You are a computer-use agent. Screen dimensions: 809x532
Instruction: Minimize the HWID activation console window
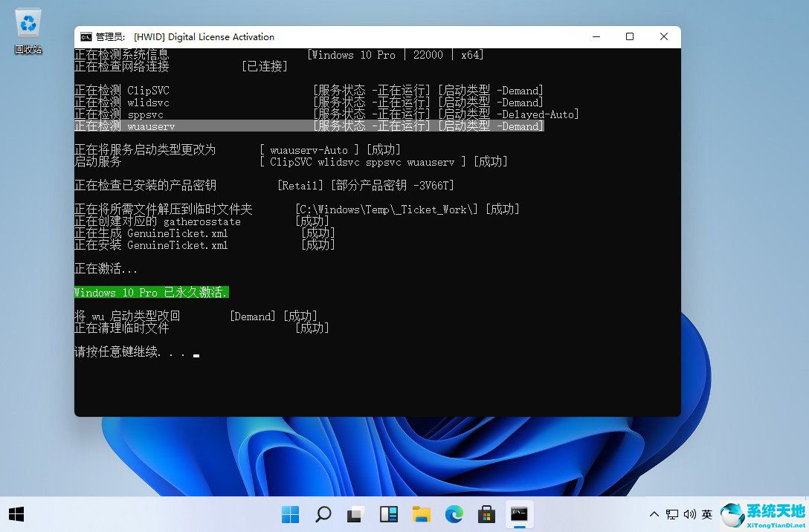click(x=596, y=36)
